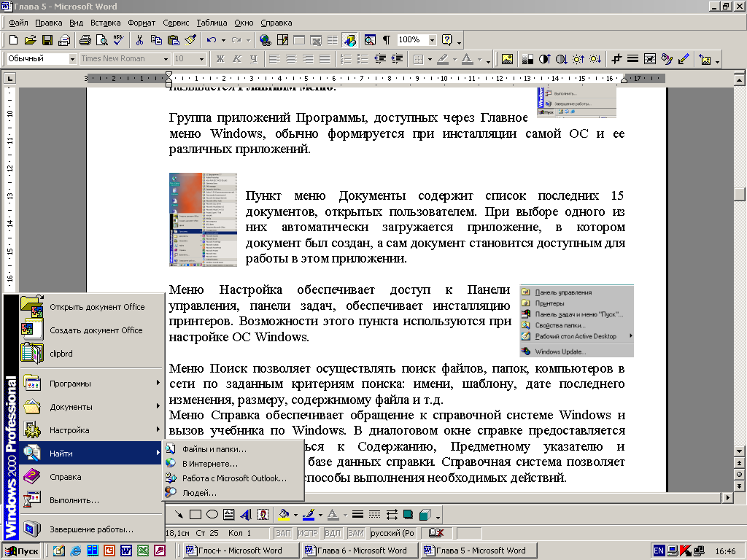Toggle italic К formatting

(x=237, y=59)
